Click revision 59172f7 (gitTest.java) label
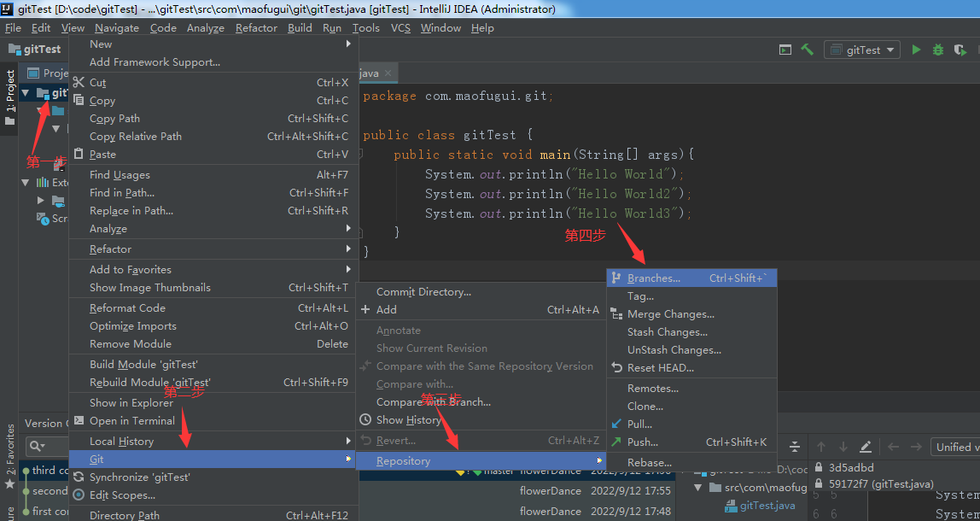The image size is (980, 521). (881, 483)
